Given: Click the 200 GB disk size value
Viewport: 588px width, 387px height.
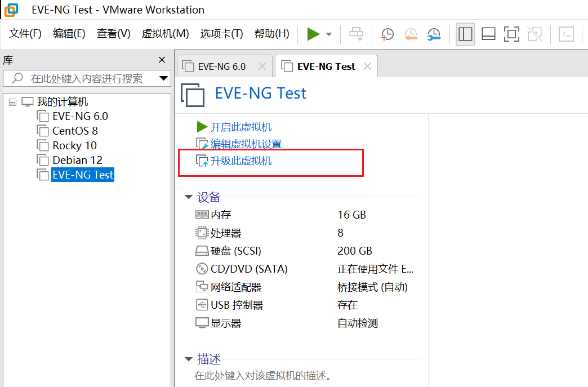Looking at the screenshot, I should pyautogui.click(x=354, y=251).
